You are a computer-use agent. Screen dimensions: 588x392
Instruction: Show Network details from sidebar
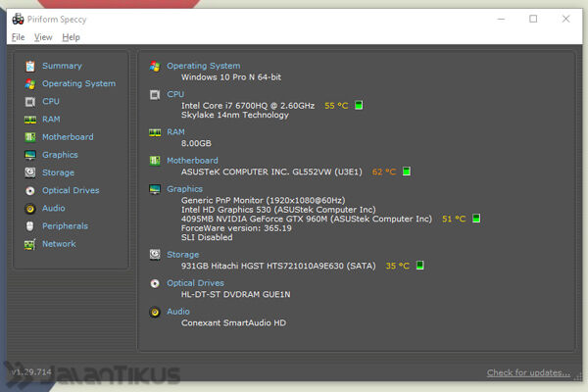pos(59,244)
